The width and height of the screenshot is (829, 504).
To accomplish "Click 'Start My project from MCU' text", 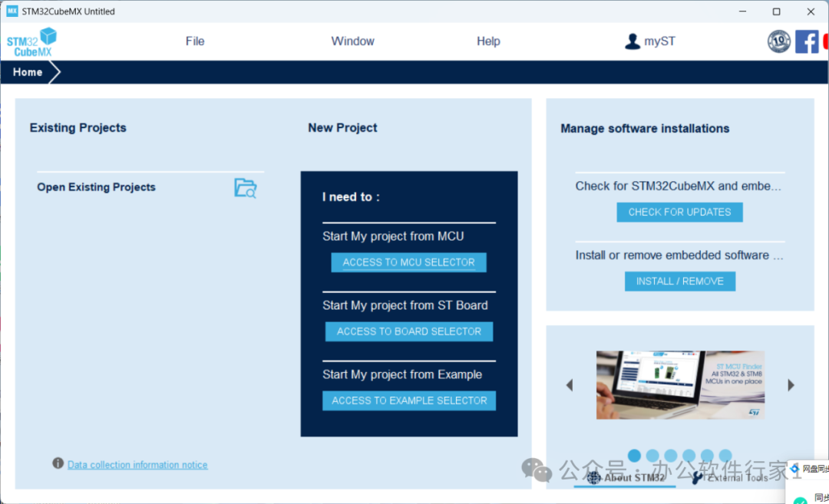I will click(x=393, y=236).
